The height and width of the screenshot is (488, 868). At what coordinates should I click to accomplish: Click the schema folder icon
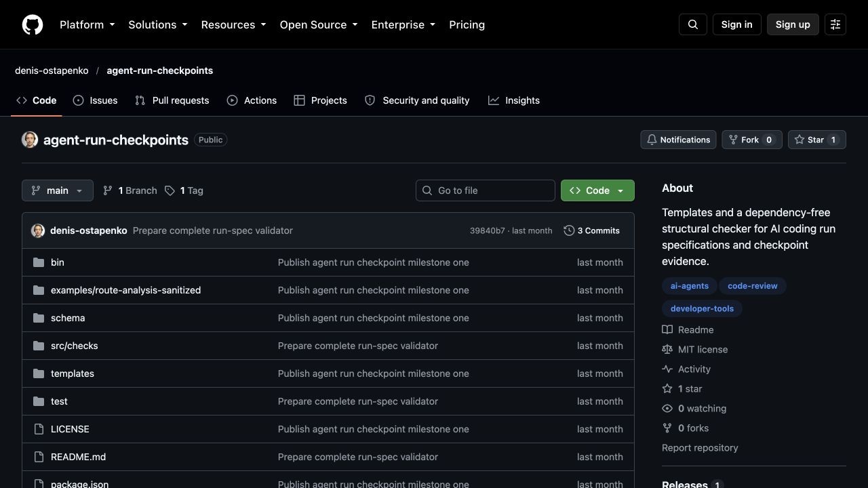coord(39,318)
